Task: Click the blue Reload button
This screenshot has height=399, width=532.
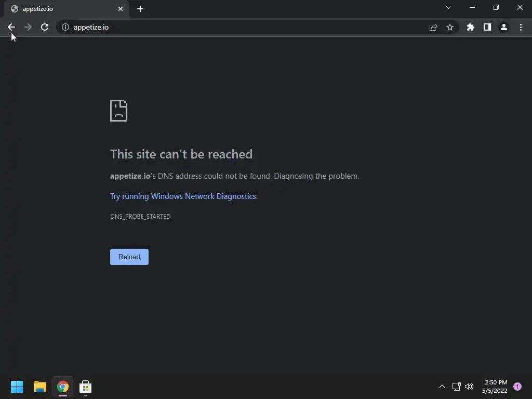Action: click(129, 257)
